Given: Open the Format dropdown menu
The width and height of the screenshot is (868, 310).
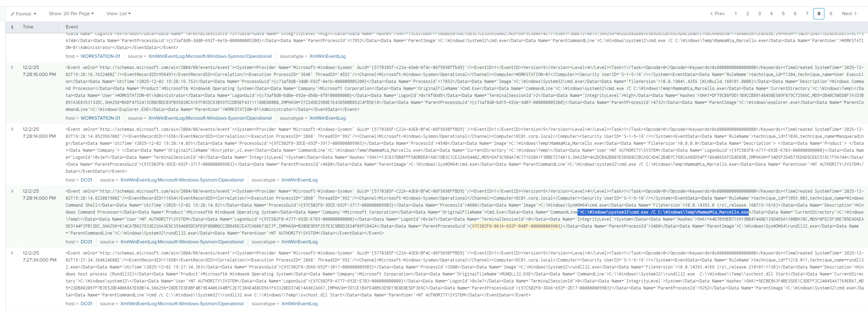Looking at the screenshot, I should (x=23, y=14).
